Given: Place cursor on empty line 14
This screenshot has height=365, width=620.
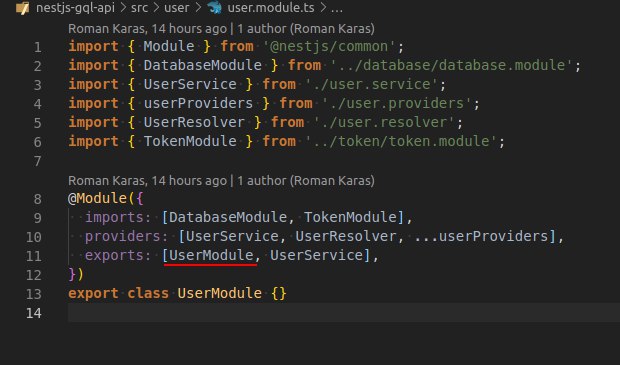Looking at the screenshot, I should point(343,312).
